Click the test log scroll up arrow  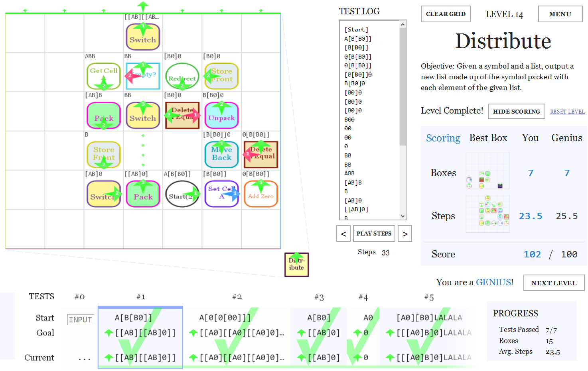coord(403,24)
